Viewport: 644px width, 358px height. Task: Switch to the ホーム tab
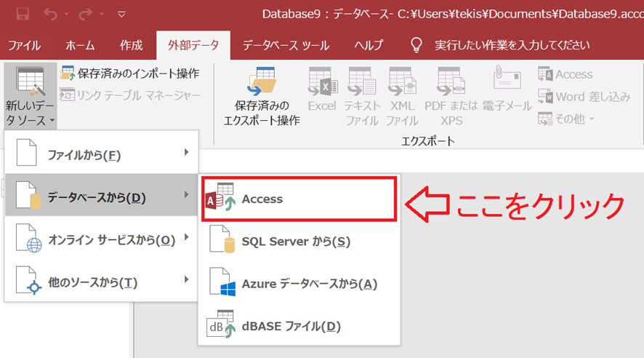(x=80, y=45)
